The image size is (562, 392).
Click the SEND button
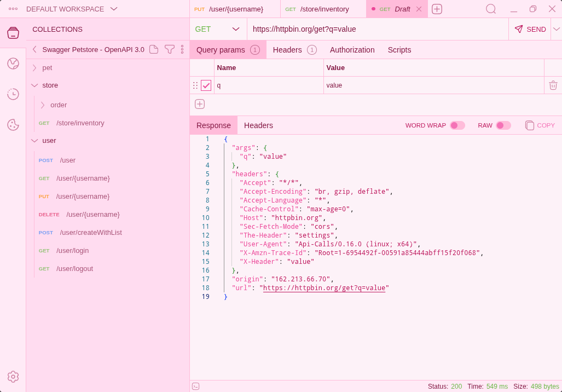[530, 28]
